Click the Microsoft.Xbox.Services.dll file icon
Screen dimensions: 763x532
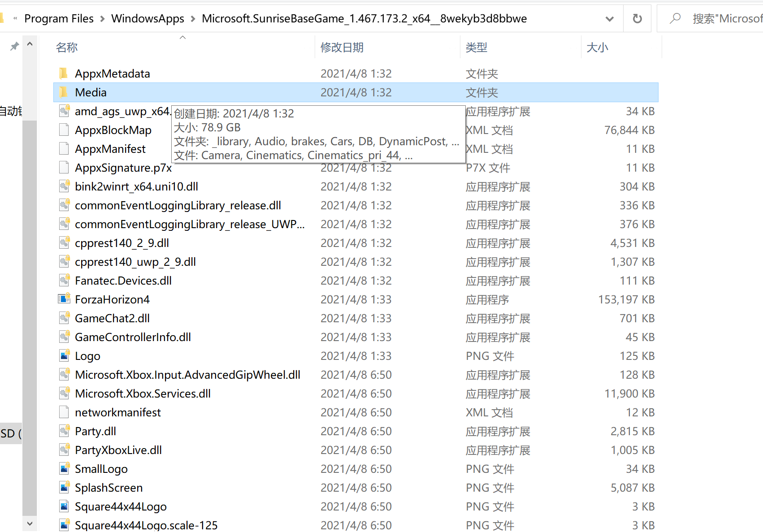(64, 393)
